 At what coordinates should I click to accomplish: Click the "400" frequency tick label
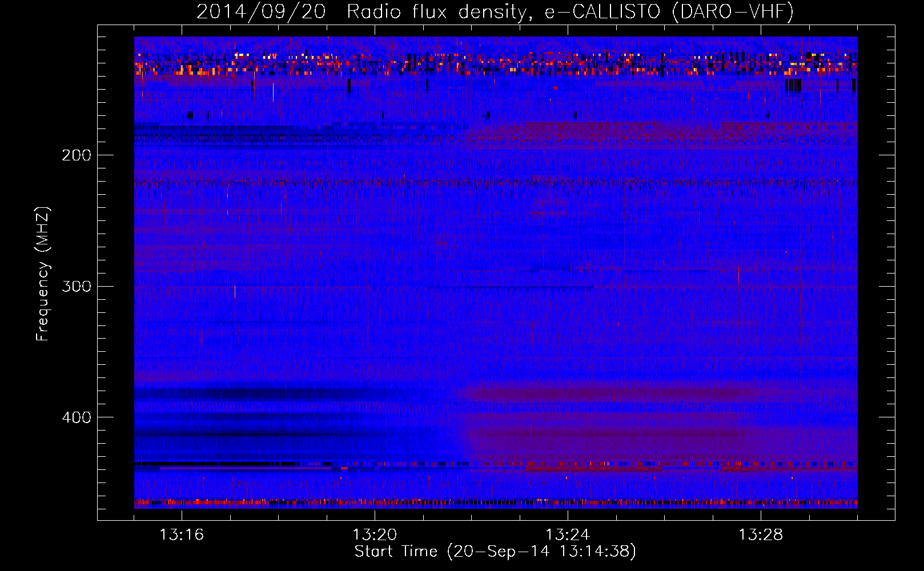(77, 417)
